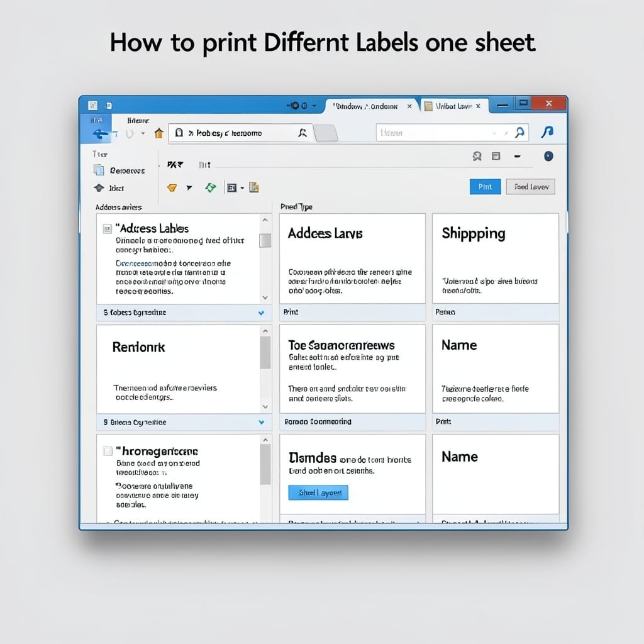Open the black dropdown arrow after orange tag

(189, 188)
